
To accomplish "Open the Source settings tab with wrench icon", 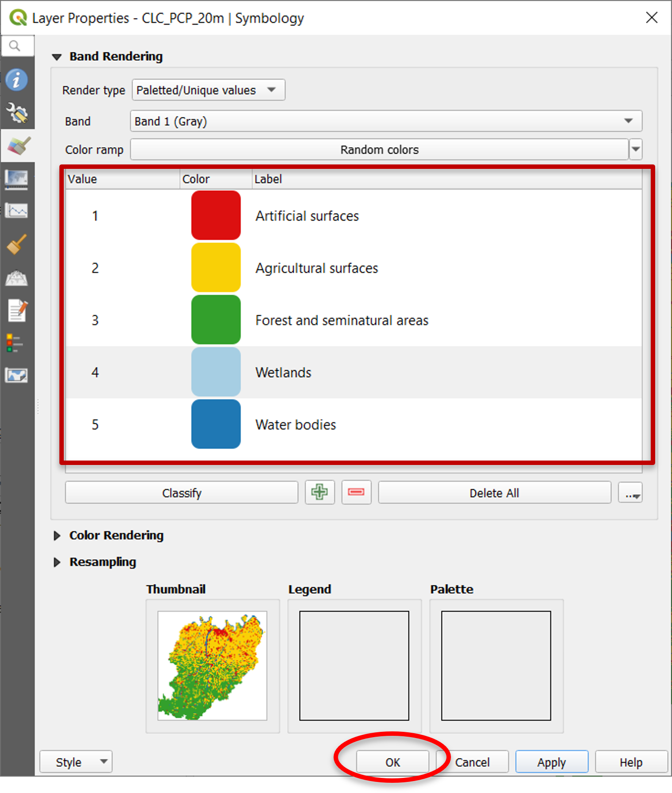I will (x=17, y=113).
